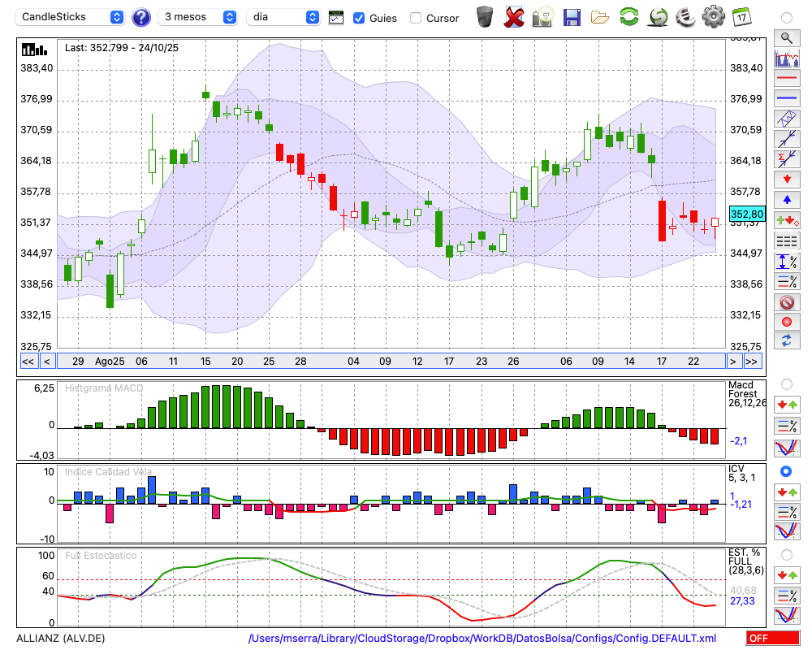Screen dimensions: 812x650
Task: Click the magnifying glass zoom tool
Action: 786,37
